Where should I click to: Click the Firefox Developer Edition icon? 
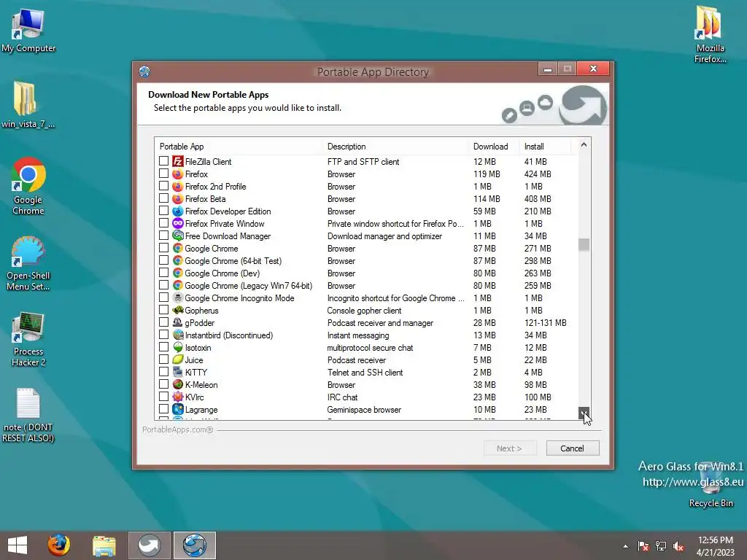tap(178, 211)
